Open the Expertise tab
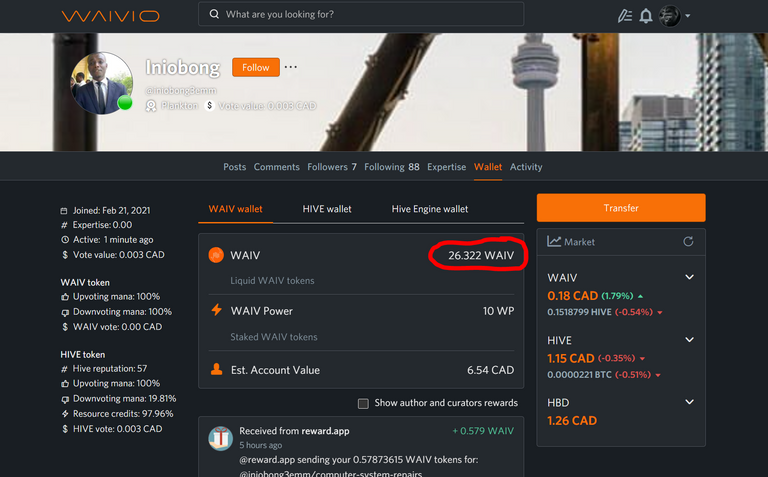The width and height of the screenshot is (768, 477). tap(446, 167)
